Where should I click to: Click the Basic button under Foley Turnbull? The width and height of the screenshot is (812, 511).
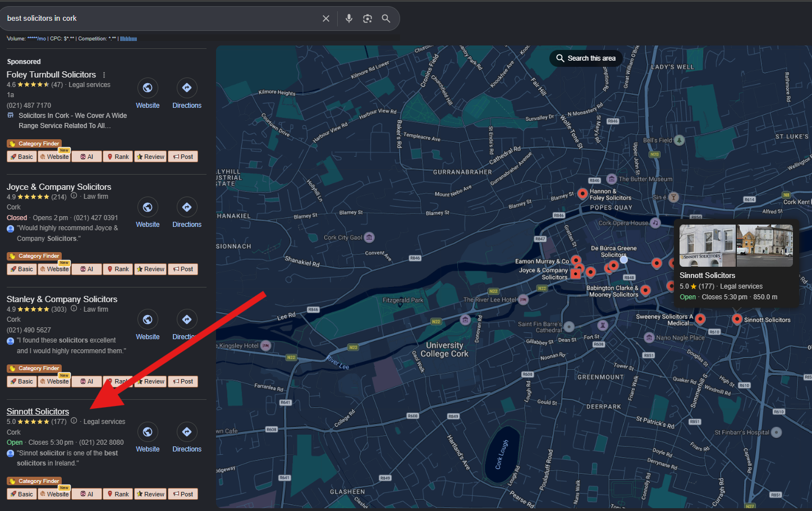pos(22,157)
